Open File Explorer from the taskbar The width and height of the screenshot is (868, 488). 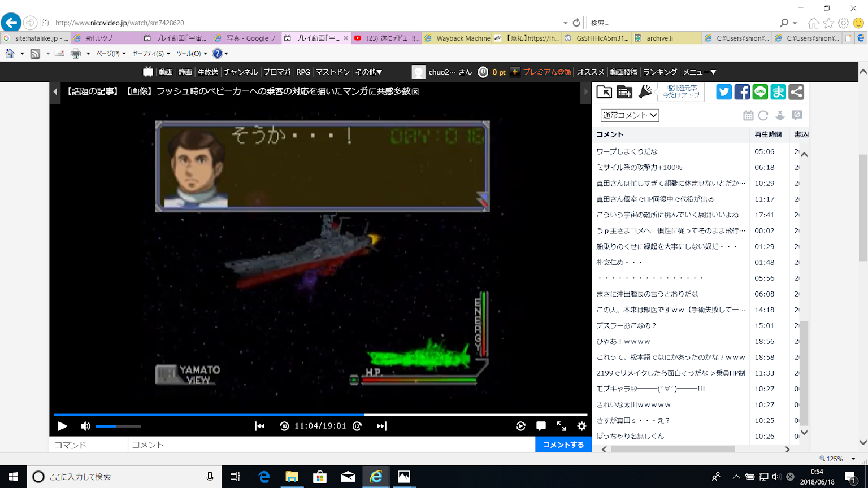coord(292,477)
